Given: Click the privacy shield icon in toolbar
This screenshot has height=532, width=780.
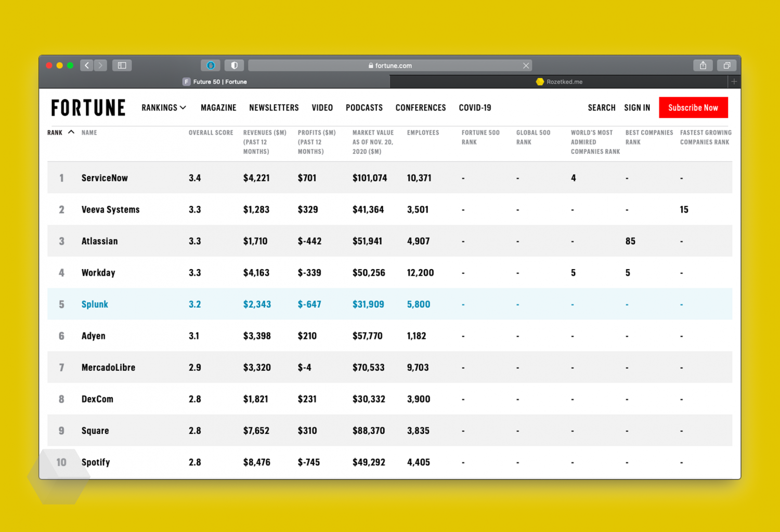Looking at the screenshot, I should coord(234,65).
